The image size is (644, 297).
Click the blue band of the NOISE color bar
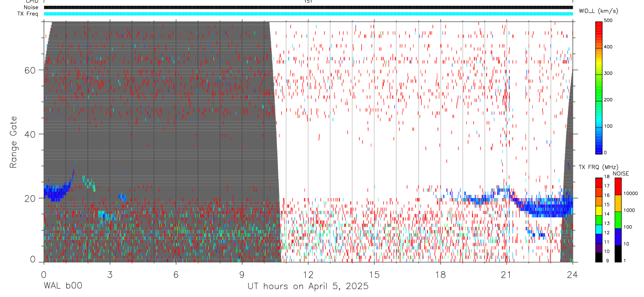(618, 237)
